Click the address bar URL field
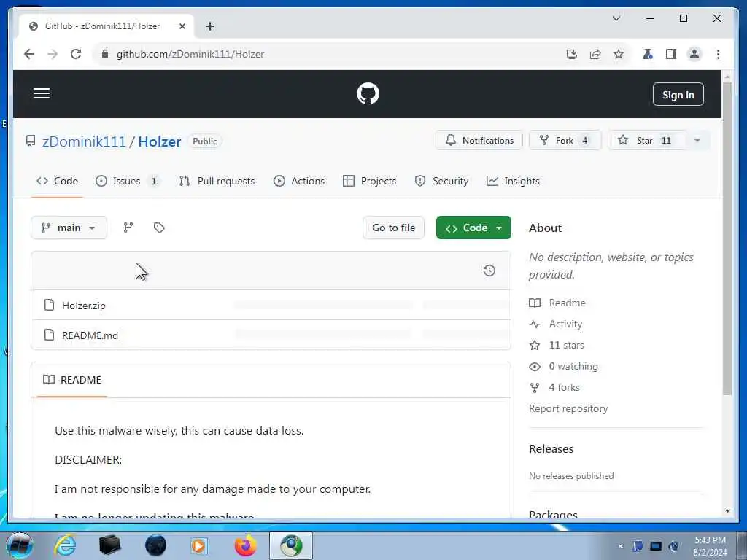747x560 pixels. pos(329,54)
